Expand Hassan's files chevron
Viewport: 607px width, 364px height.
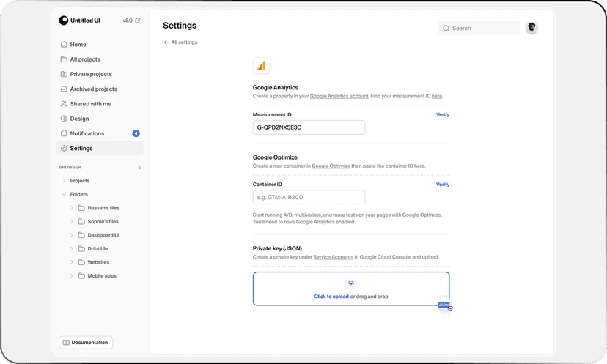point(71,208)
